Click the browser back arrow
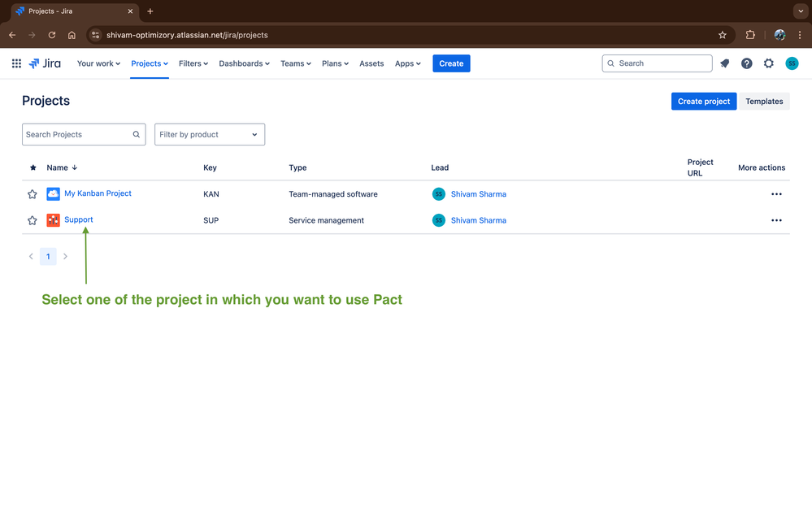 [12, 35]
